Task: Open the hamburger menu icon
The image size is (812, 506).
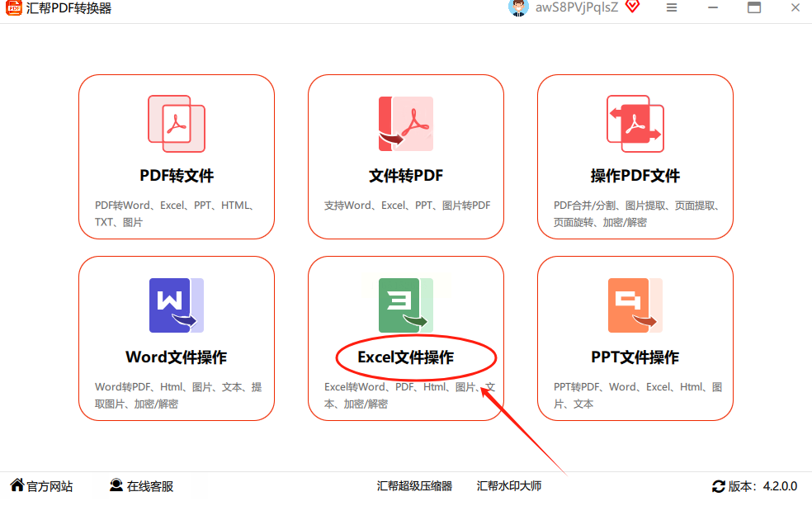Action: tap(672, 7)
